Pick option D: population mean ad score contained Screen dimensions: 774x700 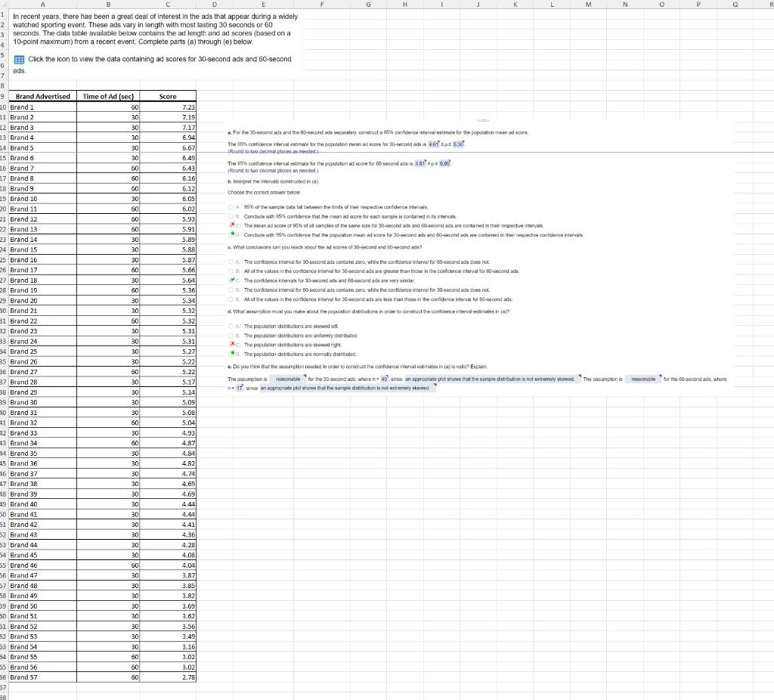click(x=231, y=235)
